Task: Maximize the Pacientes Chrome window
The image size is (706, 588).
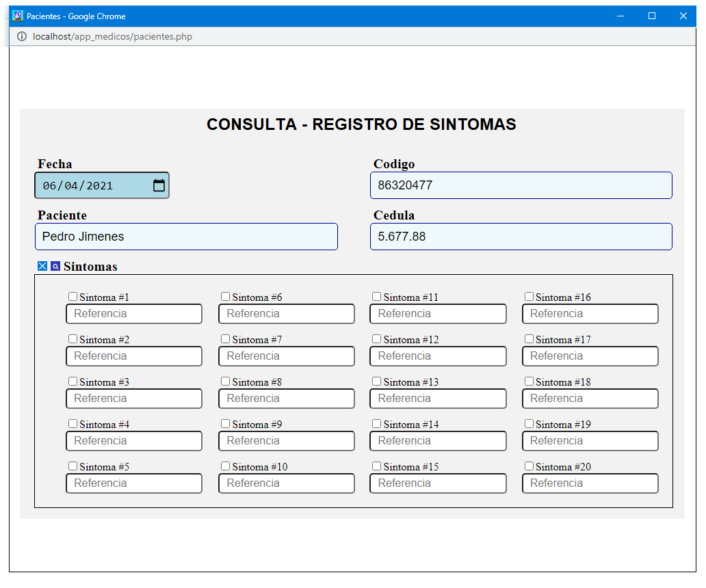Action: (x=651, y=16)
